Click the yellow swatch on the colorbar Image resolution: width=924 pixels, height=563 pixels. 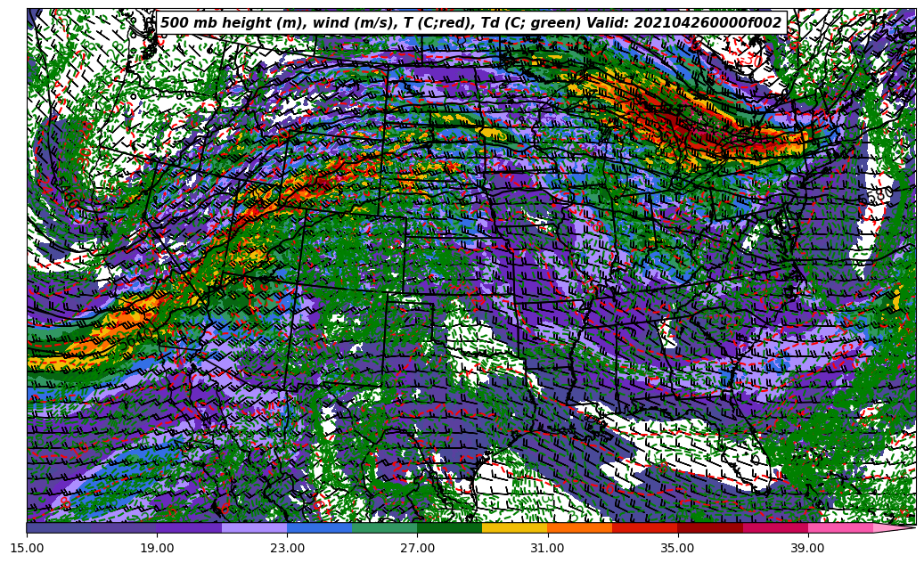(514, 527)
